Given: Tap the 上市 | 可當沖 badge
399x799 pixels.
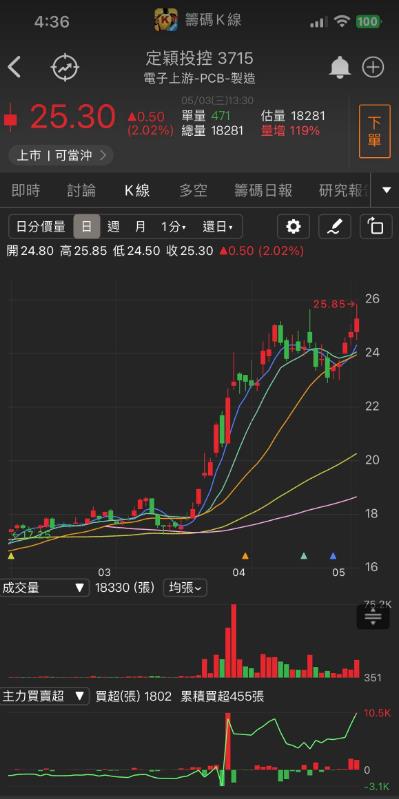Looking at the screenshot, I should pos(61,155).
